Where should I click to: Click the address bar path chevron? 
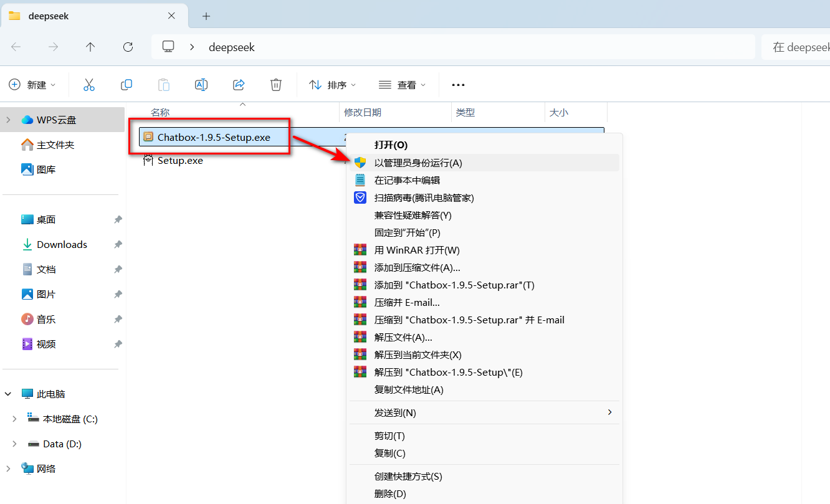tap(193, 47)
